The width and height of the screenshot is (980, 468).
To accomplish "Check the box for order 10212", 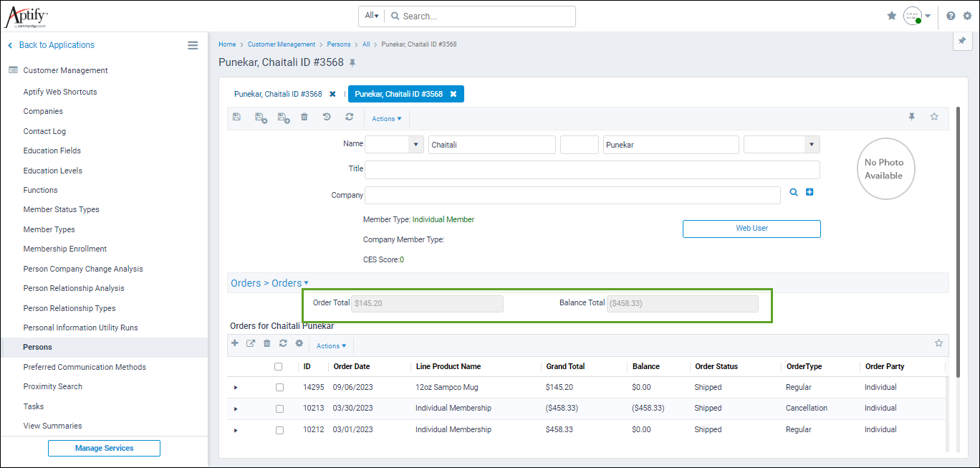I will (279, 430).
